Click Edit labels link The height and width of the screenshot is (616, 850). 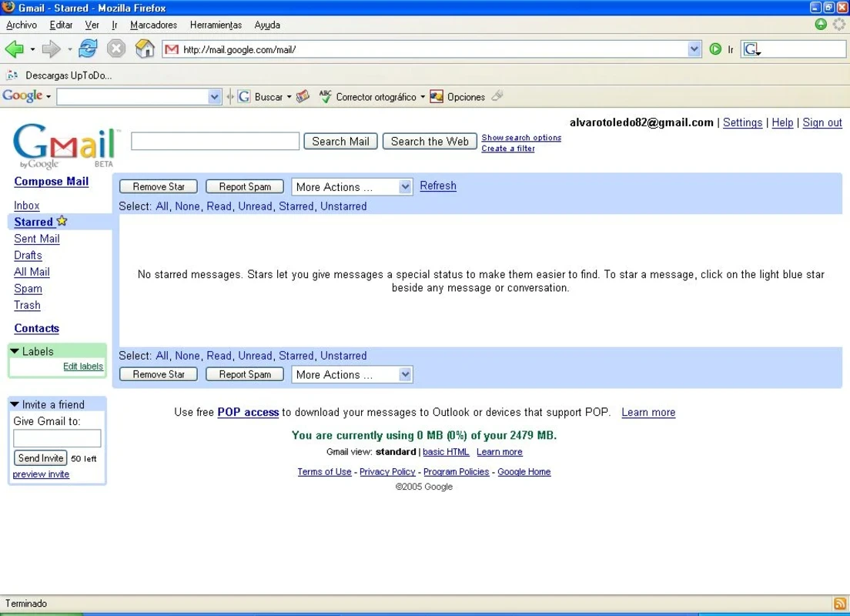tap(83, 367)
